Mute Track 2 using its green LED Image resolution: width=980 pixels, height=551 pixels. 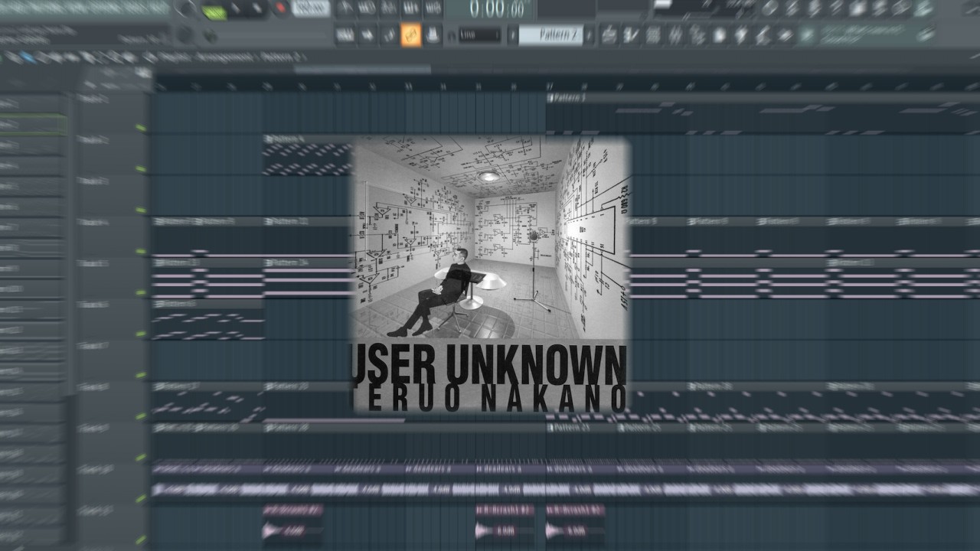click(141, 169)
